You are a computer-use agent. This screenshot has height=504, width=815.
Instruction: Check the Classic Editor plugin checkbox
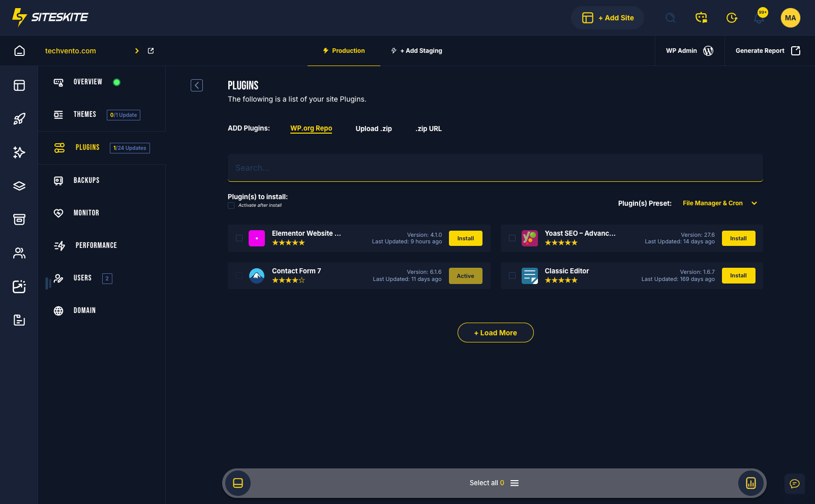click(x=512, y=276)
